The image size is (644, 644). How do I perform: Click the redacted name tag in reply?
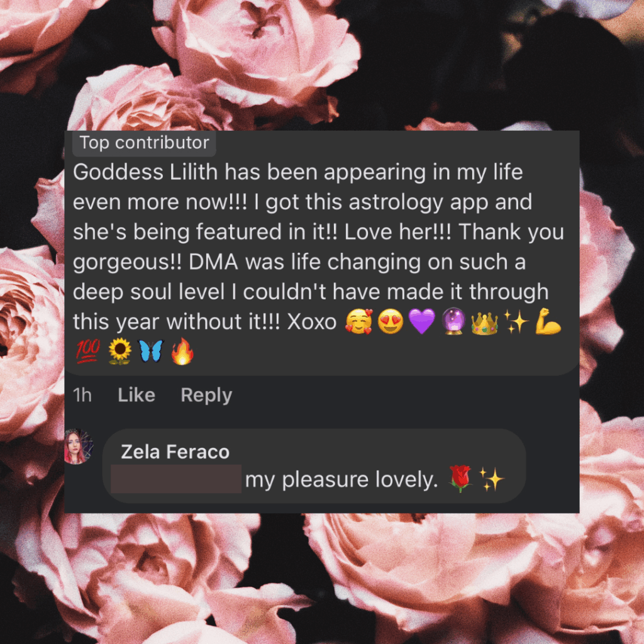pyautogui.click(x=176, y=479)
